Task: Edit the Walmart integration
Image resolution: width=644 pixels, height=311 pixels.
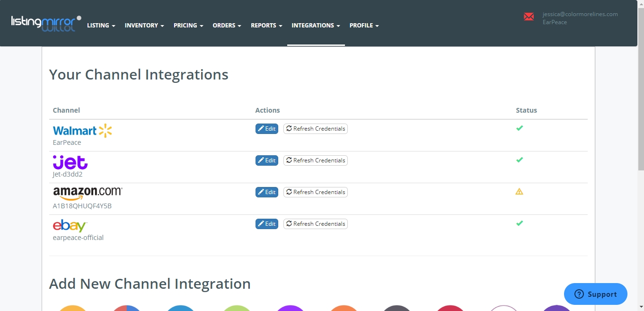Action: pos(267,129)
